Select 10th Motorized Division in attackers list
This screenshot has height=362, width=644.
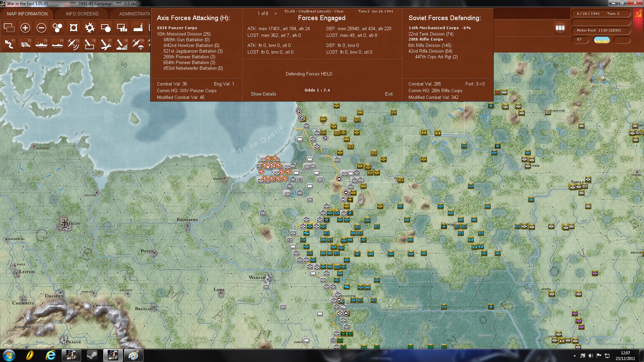(x=184, y=34)
